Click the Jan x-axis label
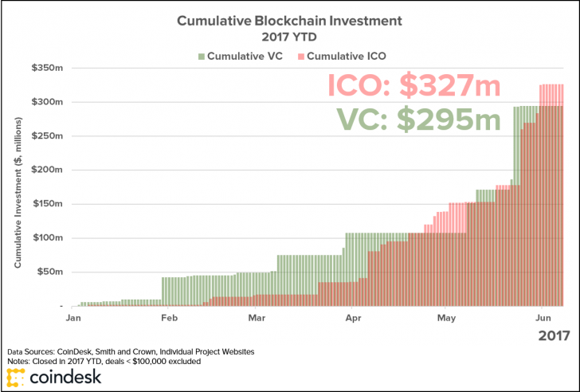Image resolution: width=580 pixels, height=392 pixels. (73, 318)
